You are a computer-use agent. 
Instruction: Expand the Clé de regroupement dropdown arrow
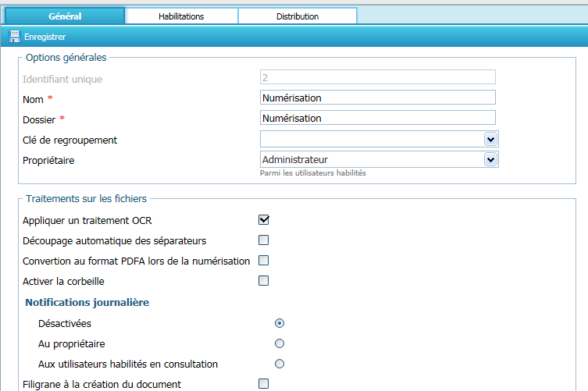tap(490, 139)
